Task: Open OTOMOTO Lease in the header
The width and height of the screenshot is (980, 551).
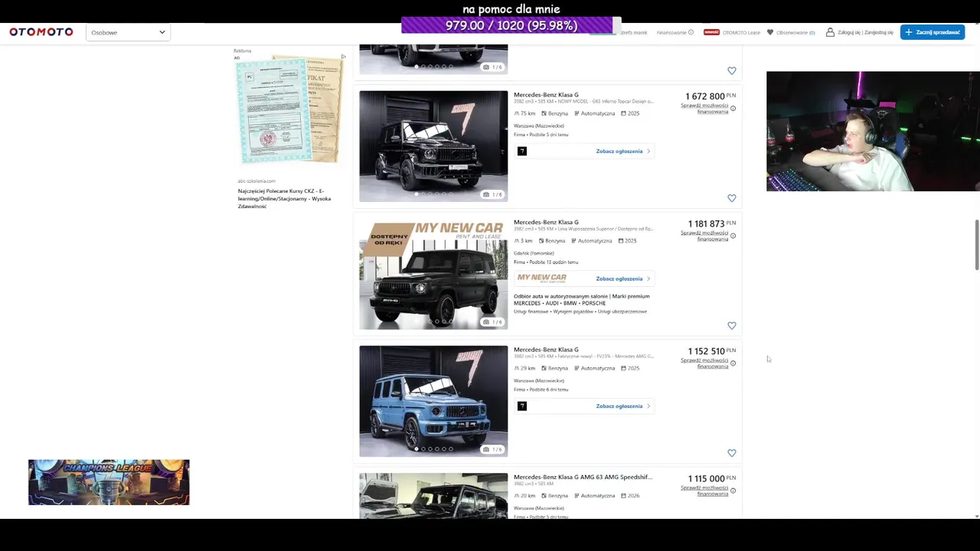Action: pos(741,32)
